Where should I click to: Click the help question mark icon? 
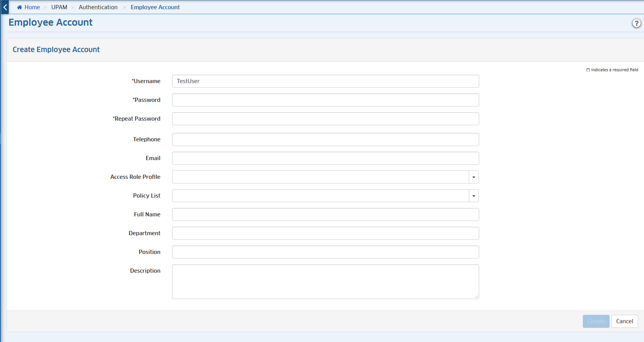point(636,23)
